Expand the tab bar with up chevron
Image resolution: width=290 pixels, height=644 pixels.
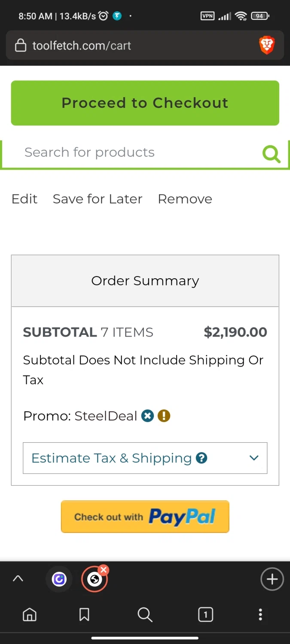pyautogui.click(x=18, y=579)
